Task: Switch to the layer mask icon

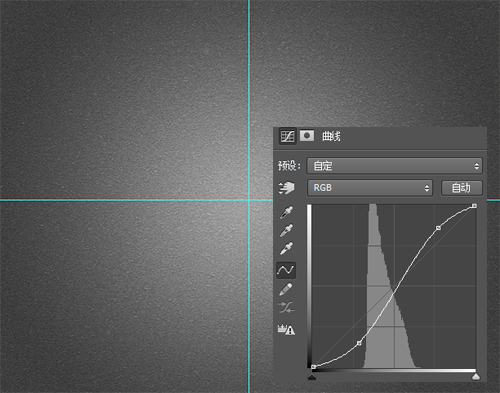Action: pyautogui.click(x=307, y=136)
